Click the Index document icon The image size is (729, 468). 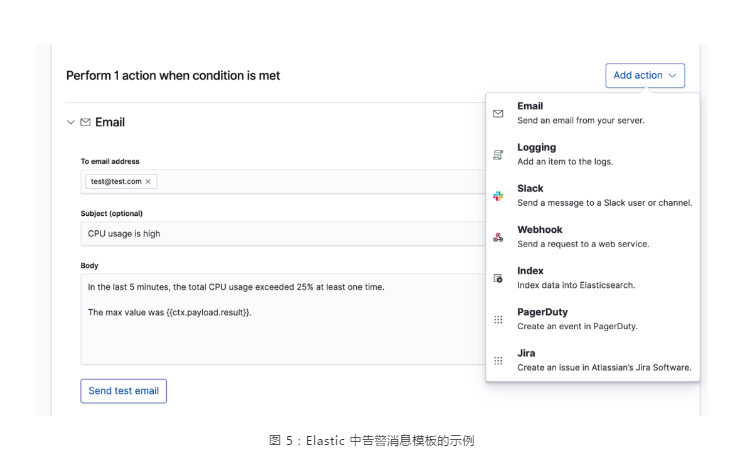pos(498,278)
